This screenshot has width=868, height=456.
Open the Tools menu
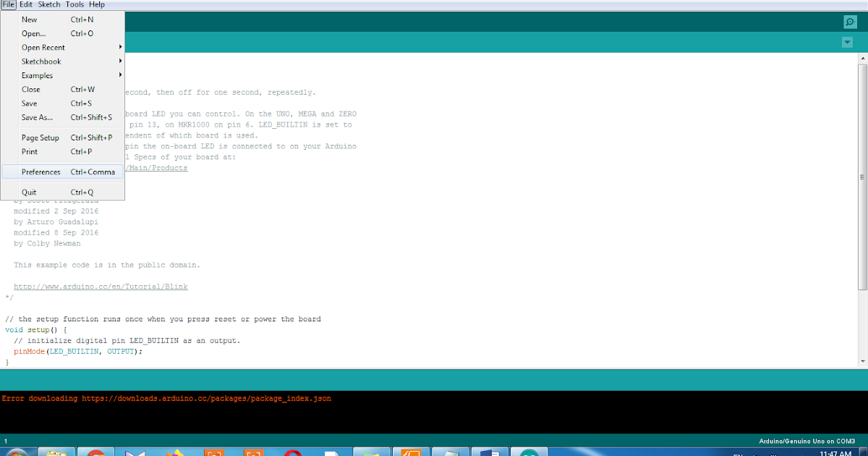tap(75, 4)
